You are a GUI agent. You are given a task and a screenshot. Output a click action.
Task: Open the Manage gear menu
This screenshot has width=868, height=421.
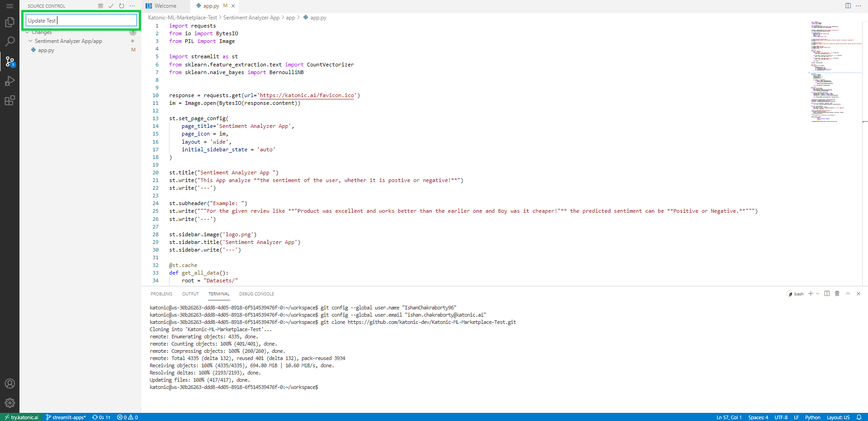tap(9, 402)
